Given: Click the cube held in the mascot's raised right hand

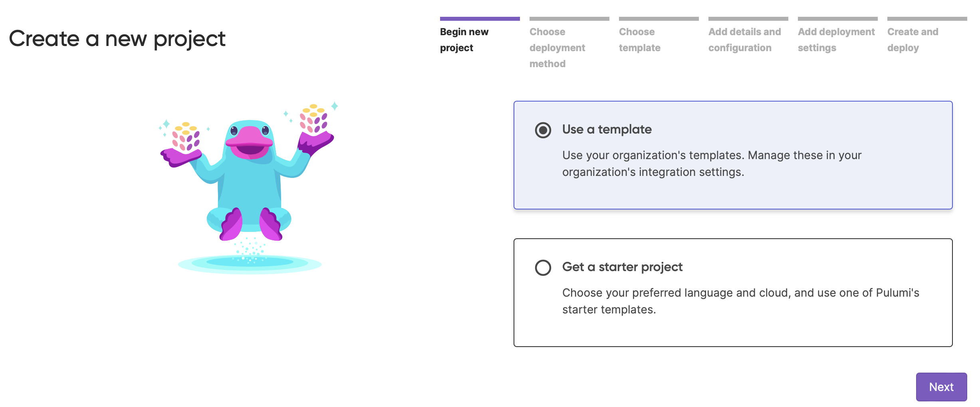Looking at the screenshot, I should [x=314, y=118].
